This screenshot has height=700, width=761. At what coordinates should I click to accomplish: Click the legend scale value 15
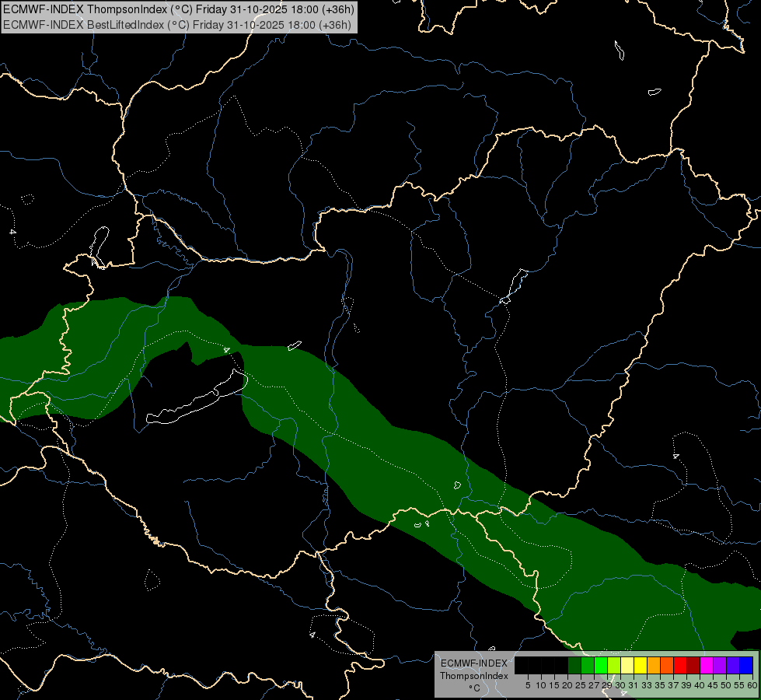point(554,685)
